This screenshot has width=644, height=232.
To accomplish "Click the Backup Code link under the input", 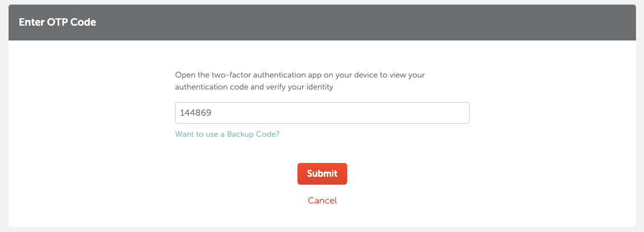I will coord(227,135).
